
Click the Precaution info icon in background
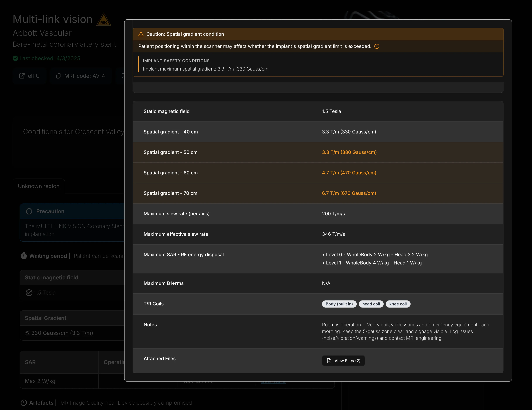(x=29, y=211)
